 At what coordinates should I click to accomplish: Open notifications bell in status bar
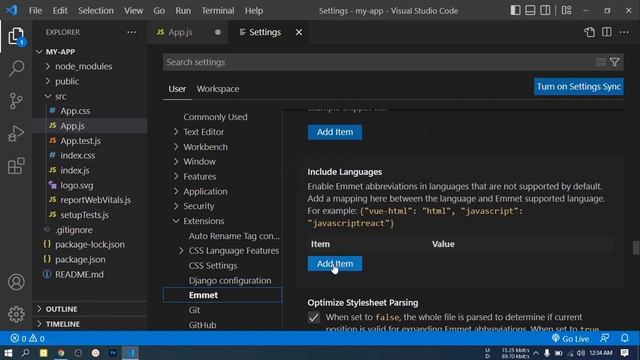[624, 338]
